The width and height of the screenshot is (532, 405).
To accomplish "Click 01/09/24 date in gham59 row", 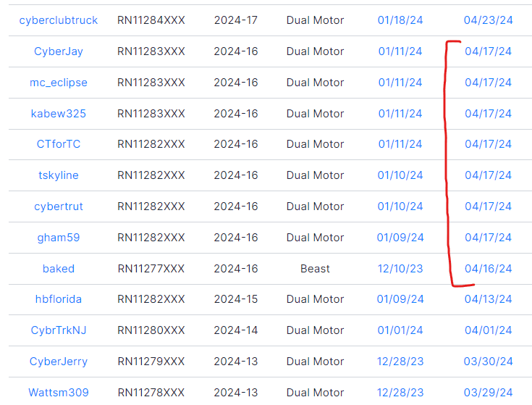I will coord(400,238).
